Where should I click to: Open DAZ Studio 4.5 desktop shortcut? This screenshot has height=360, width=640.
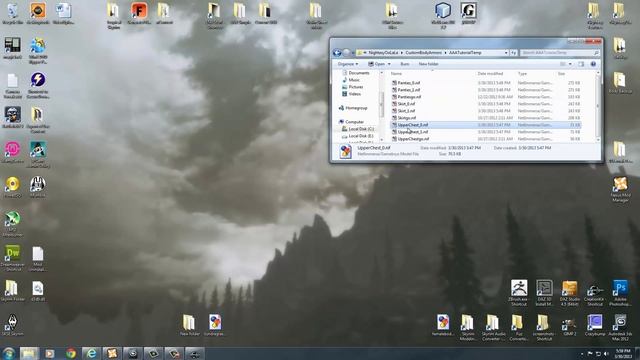[569, 292]
